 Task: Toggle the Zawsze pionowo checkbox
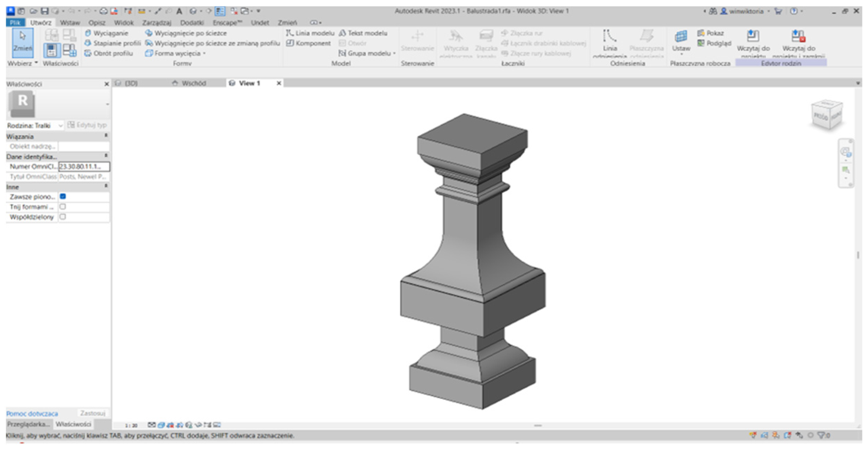[63, 196]
